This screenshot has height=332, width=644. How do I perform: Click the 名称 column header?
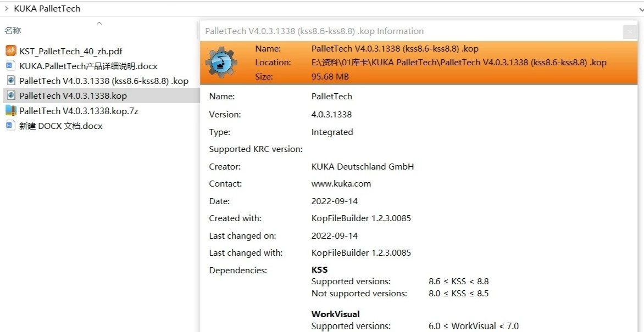pyautogui.click(x=13, y=31)
